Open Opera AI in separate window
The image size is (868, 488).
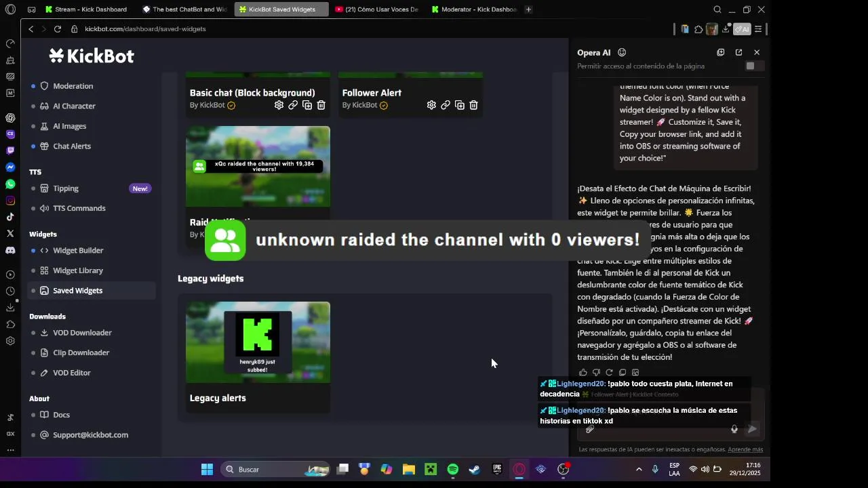738,52
